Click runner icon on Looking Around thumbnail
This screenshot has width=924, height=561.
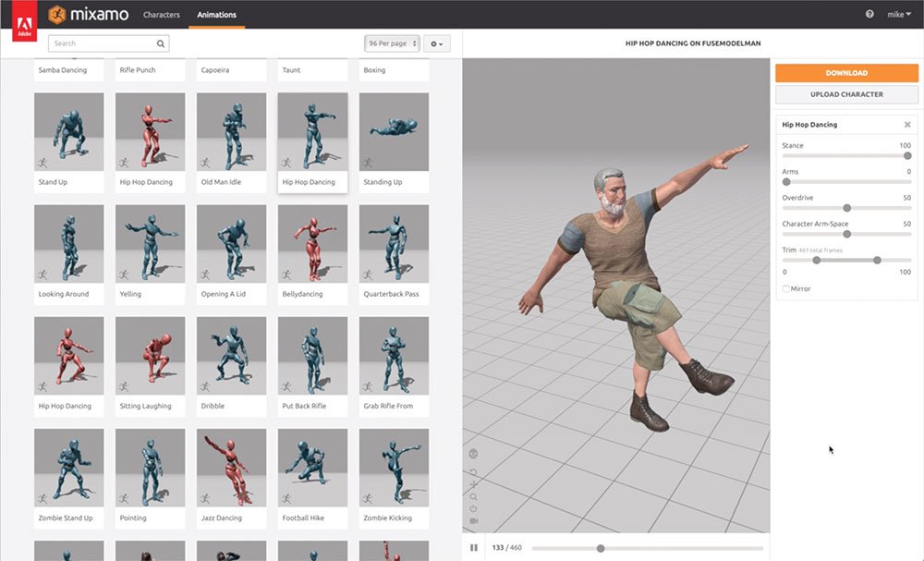click(43, 274)
